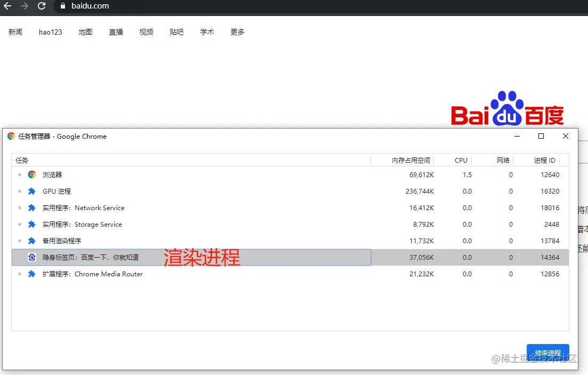
Task: Click Chrome icon on 浏览器 row
Action: 32,174
